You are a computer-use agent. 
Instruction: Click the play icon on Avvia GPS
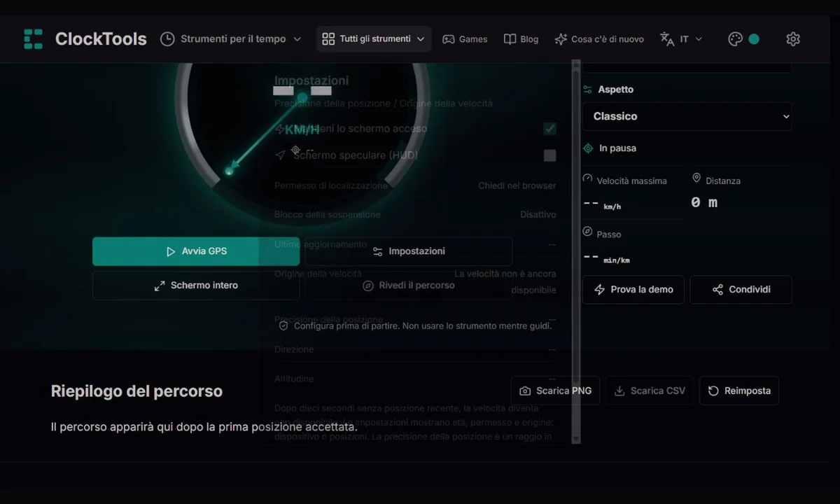tap(170, 251)
